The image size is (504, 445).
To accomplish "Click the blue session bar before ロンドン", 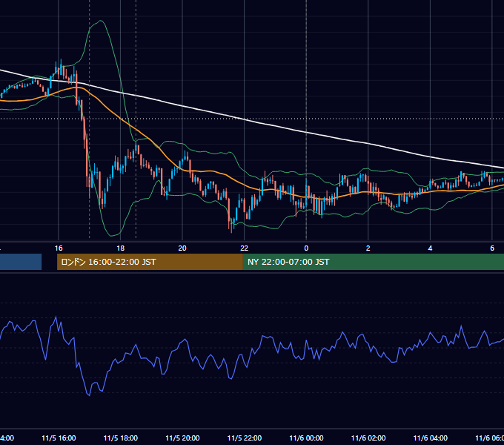I will click(21, 262).
